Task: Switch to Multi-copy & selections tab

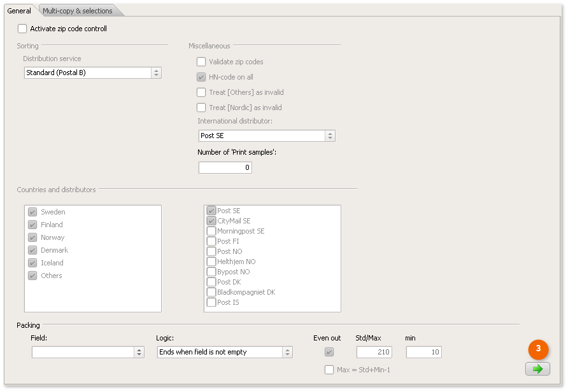Action: click(78, 11)
